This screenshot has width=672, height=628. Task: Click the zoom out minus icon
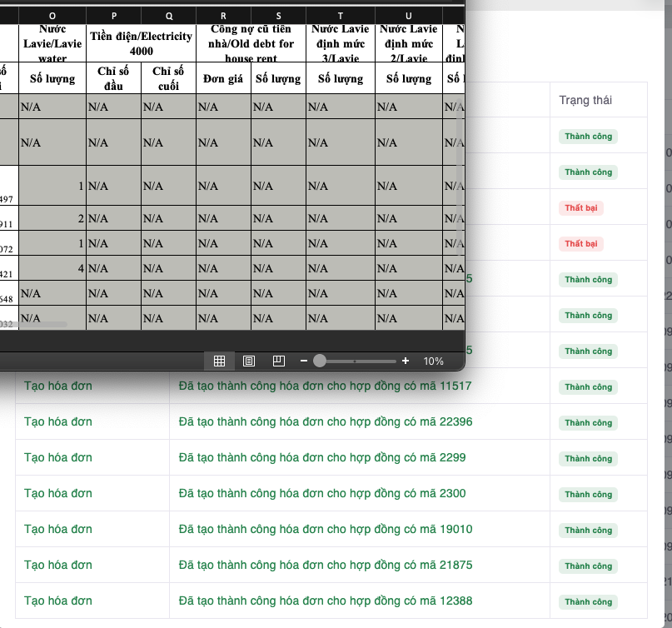coord(304,361)
